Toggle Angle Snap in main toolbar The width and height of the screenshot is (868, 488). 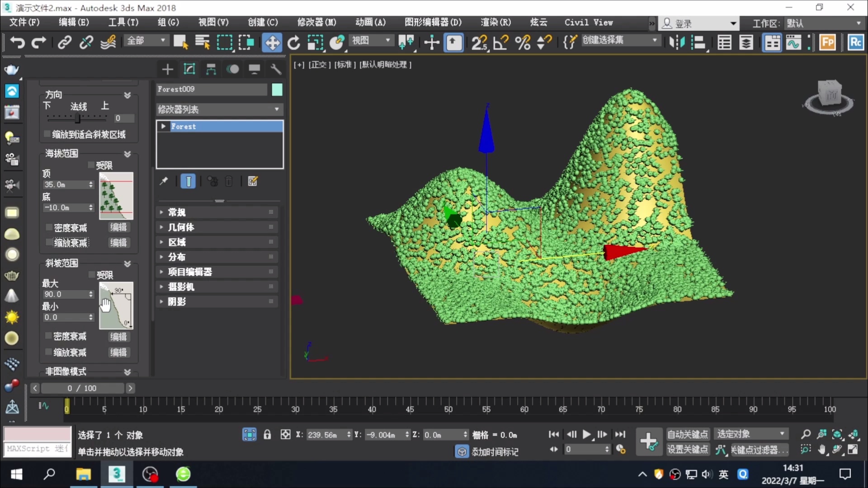(500, 43)
